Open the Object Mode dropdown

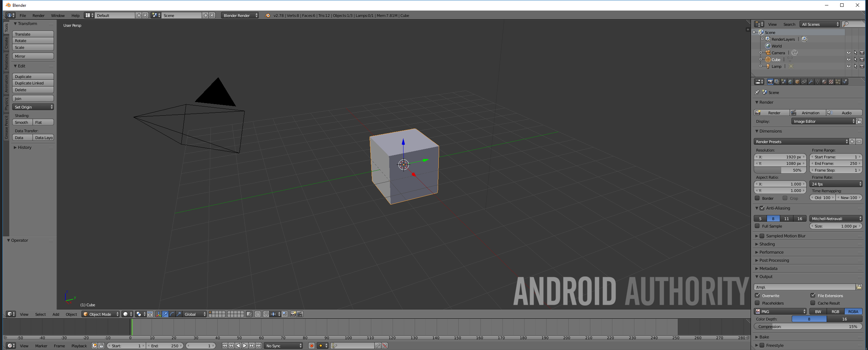[101, 314]
